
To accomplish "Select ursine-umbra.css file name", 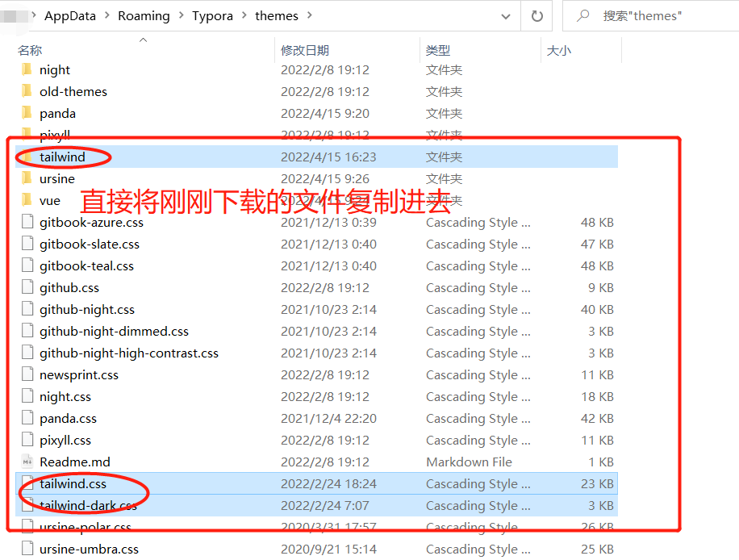I will 89,550.
